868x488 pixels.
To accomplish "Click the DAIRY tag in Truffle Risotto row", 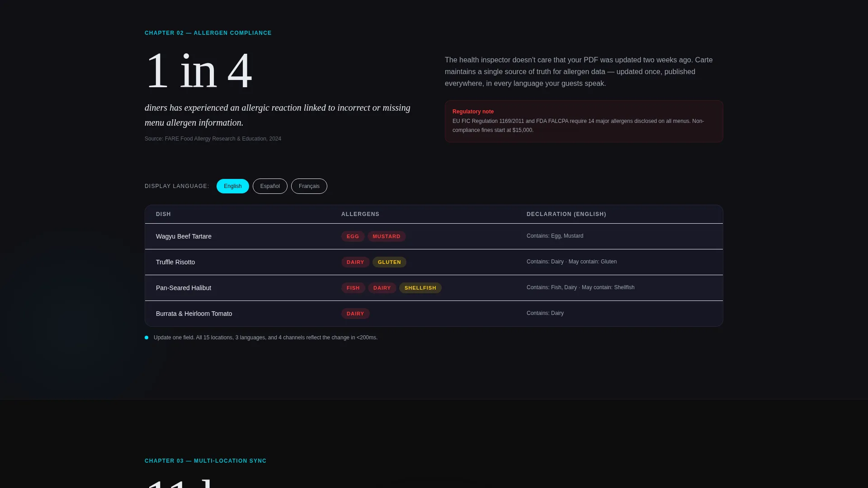I will coord(355,262).
